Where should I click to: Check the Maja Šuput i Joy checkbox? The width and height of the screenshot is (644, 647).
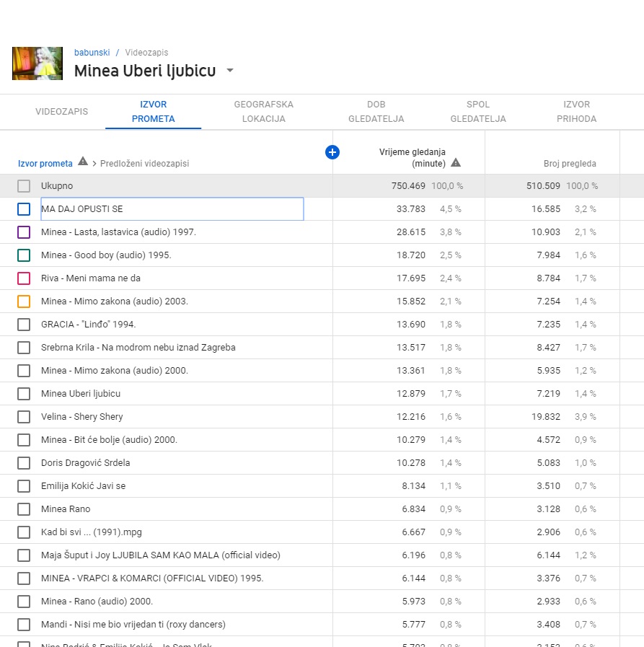(24, 555)
